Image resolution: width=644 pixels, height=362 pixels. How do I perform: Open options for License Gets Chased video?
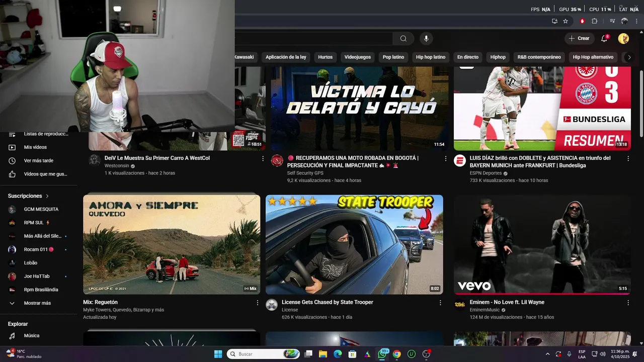click(x=440, y=303)
